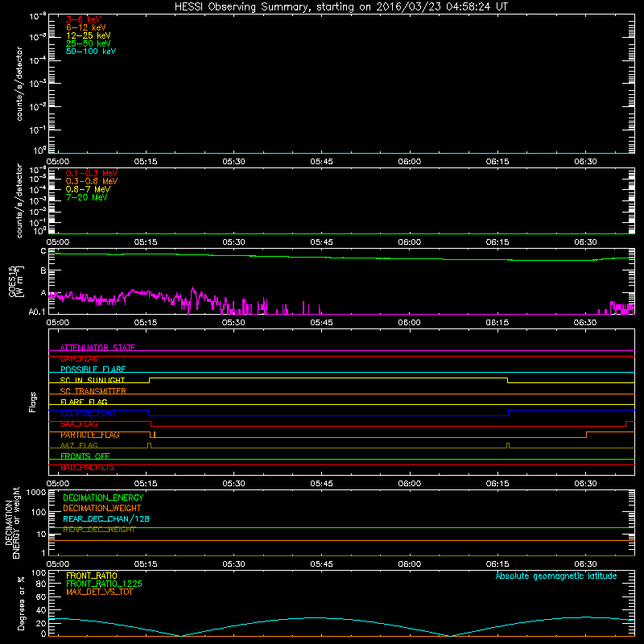Click the Degrees or % axis label
Image resolution: width=644 pixels, height=644 pixels.
point(21,603)
